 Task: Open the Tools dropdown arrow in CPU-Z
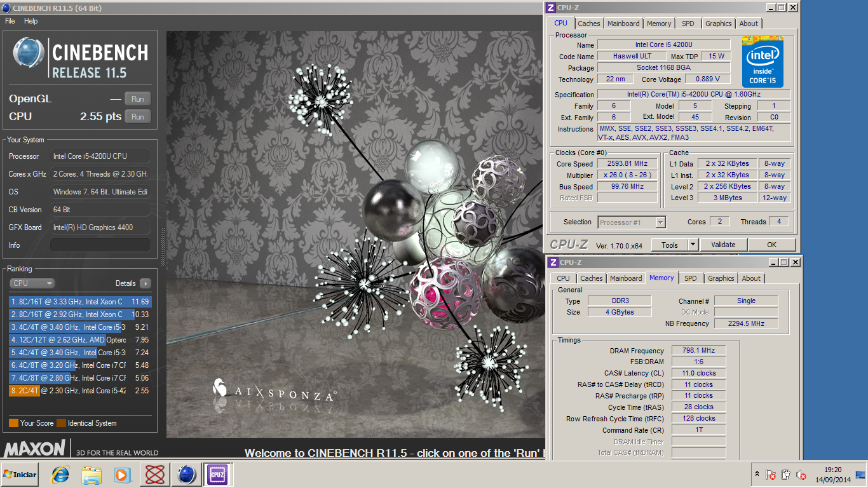pos(693,245)
